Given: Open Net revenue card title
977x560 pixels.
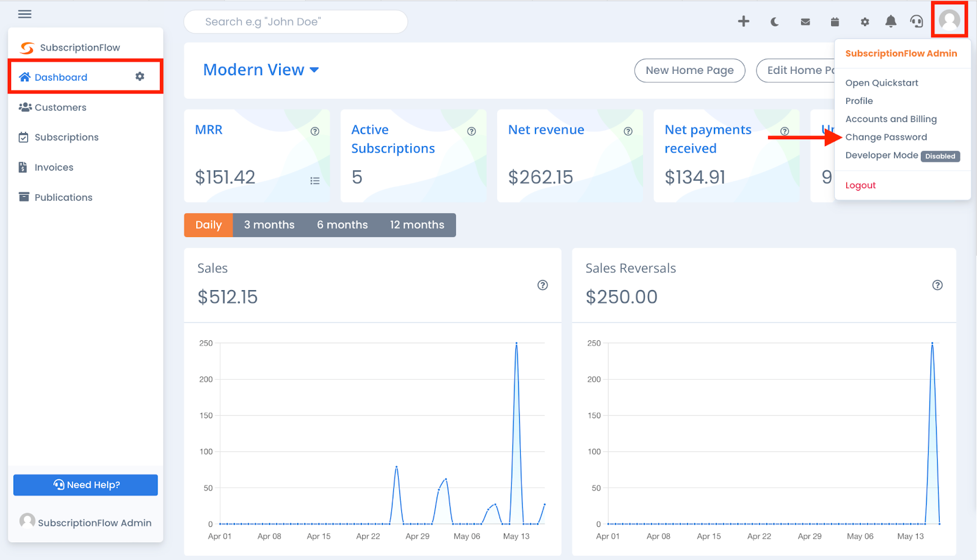Looking at the screenshot, I should (x=546, y=129).
